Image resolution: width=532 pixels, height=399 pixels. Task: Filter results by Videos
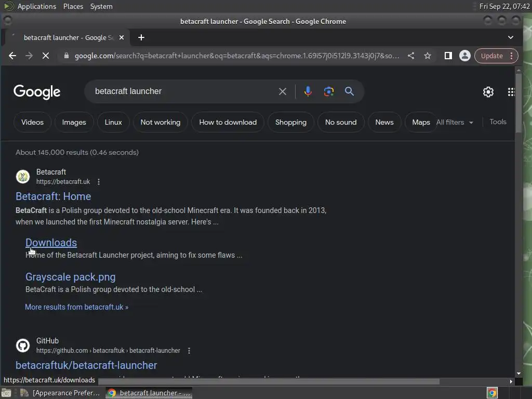(x=32, y=122)
